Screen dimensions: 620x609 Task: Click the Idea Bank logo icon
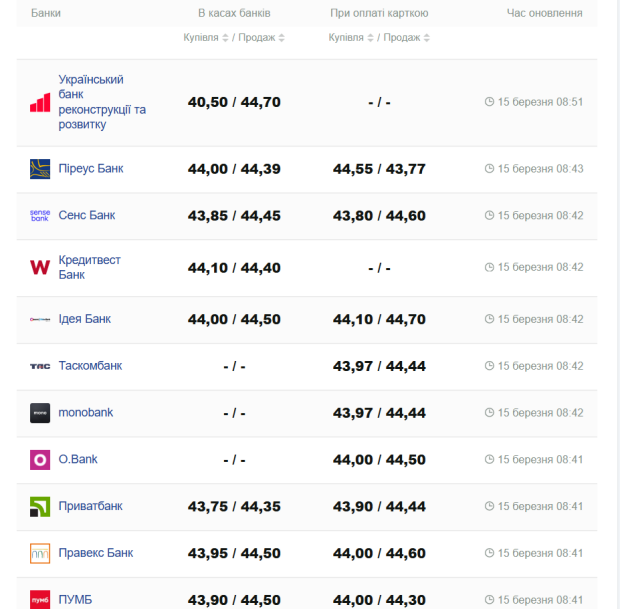40,319
